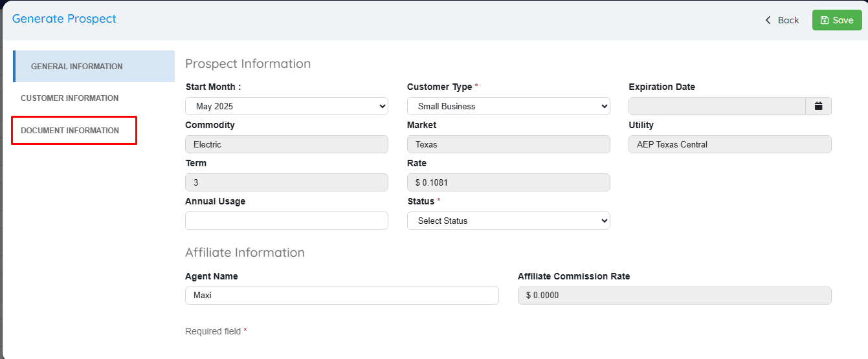Viewport: 868px width, 359px height.
Task: Click the Term field showing 3
Action: point(286,182)
